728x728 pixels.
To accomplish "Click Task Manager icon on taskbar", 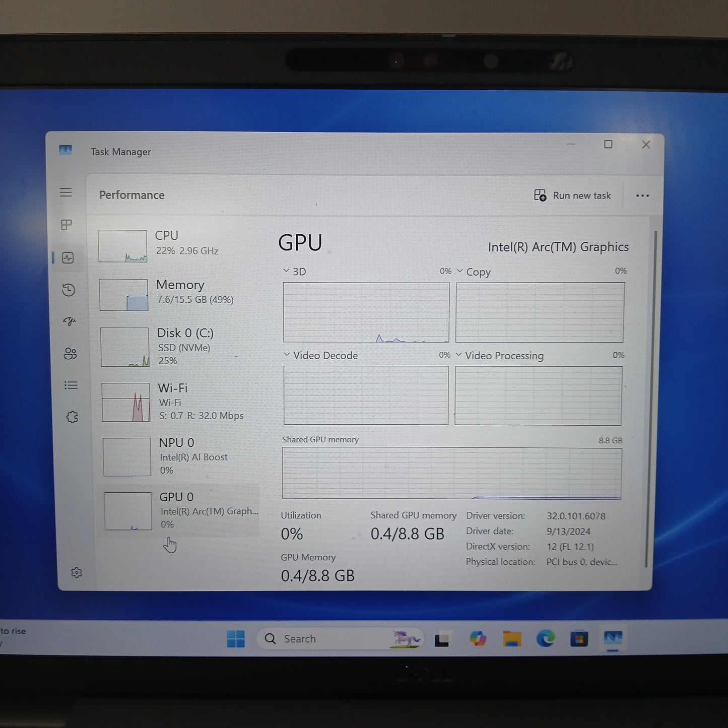I will coord(613,638).
